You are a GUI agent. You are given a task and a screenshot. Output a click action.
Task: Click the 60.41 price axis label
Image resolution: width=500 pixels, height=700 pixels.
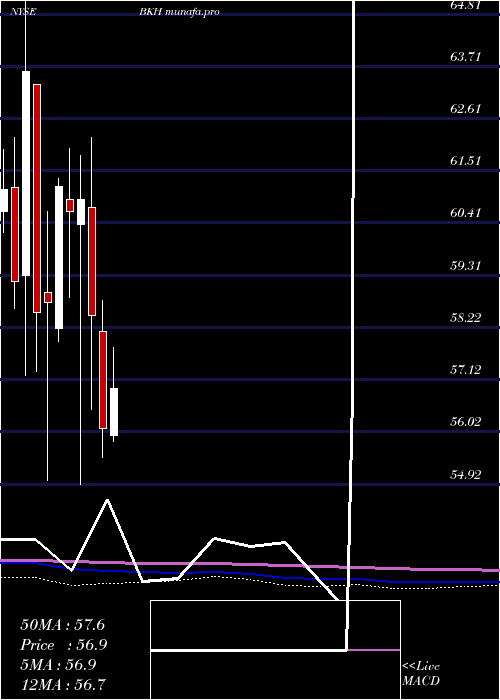point(466,212)
